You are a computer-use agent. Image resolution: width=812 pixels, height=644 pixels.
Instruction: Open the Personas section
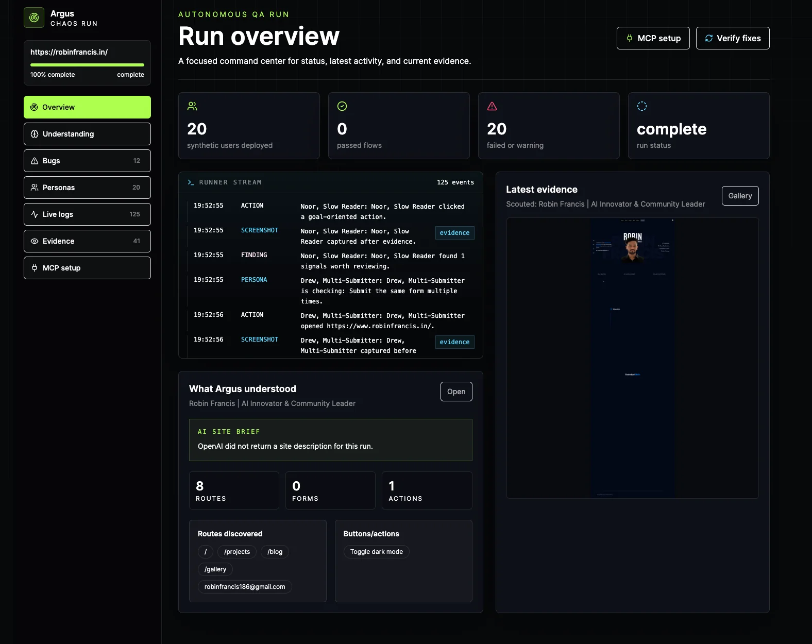click(87, 188)
